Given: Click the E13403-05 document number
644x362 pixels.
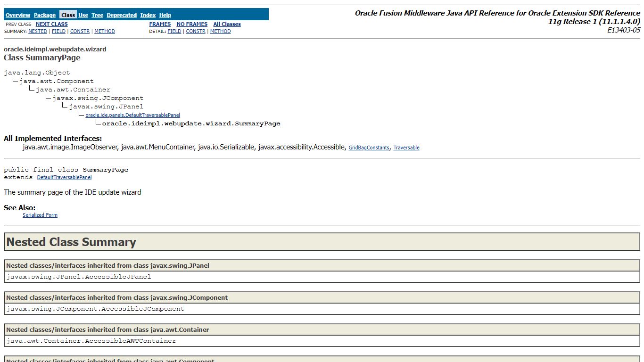Looking at the screenshot, I should pos(624,30).
